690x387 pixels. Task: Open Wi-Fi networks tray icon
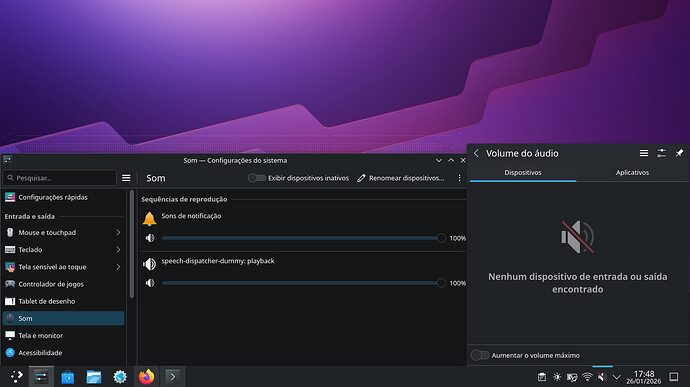[587, 377]
